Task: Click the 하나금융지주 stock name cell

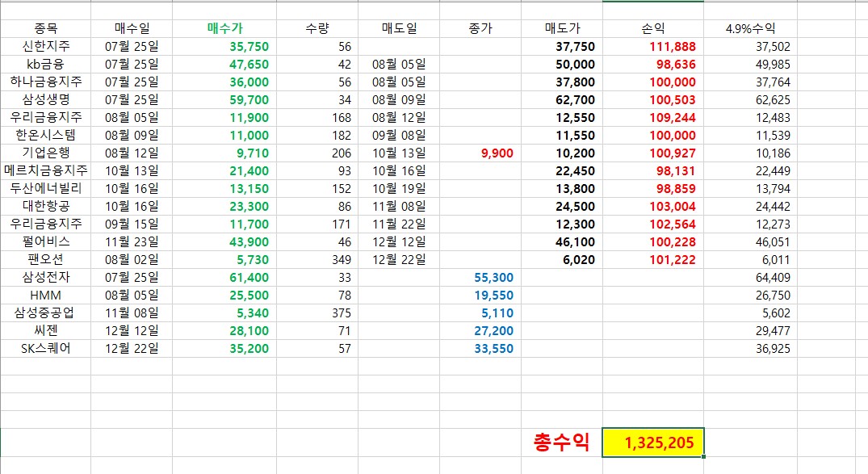Action: click(45, 82)
